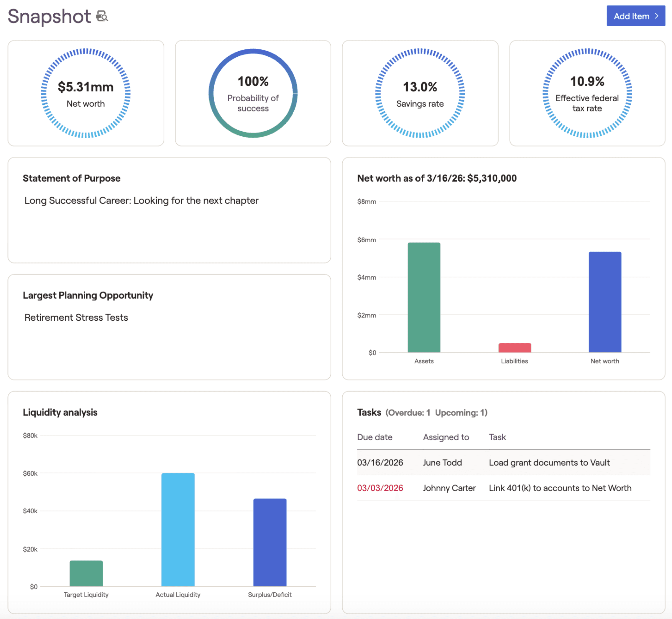Open 'Retirement Stress Tests' planning opportunity
Image resolution: width=672 pixels, height=619 pixels.
click(x=76, y=317)
